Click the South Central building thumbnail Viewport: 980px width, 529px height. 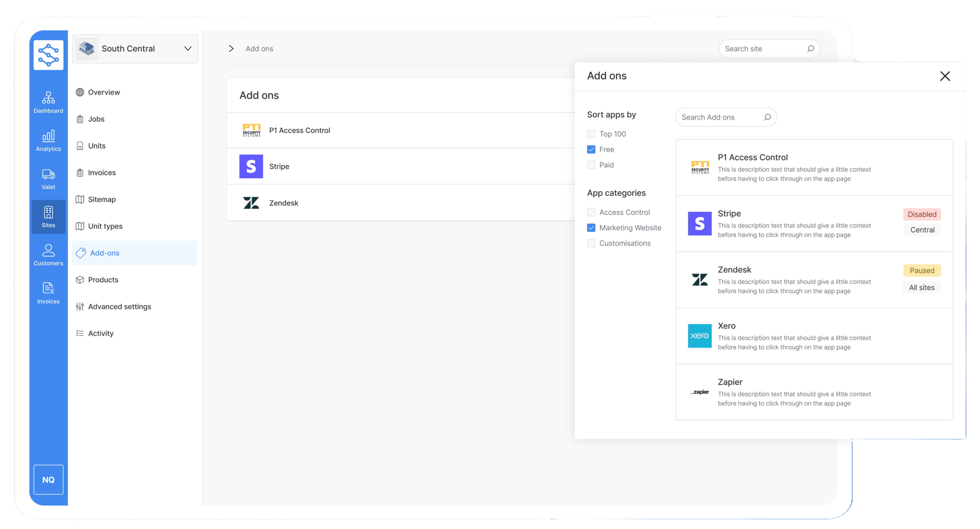point(87,49)
